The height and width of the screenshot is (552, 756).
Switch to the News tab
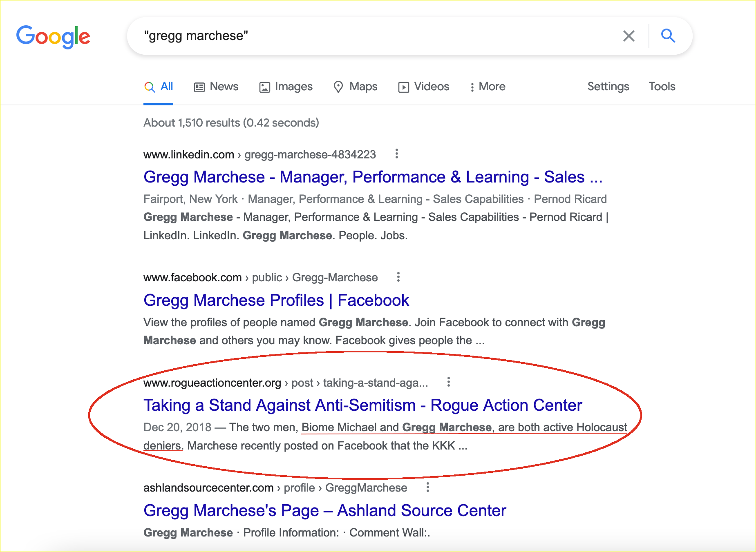pos(216,87)
